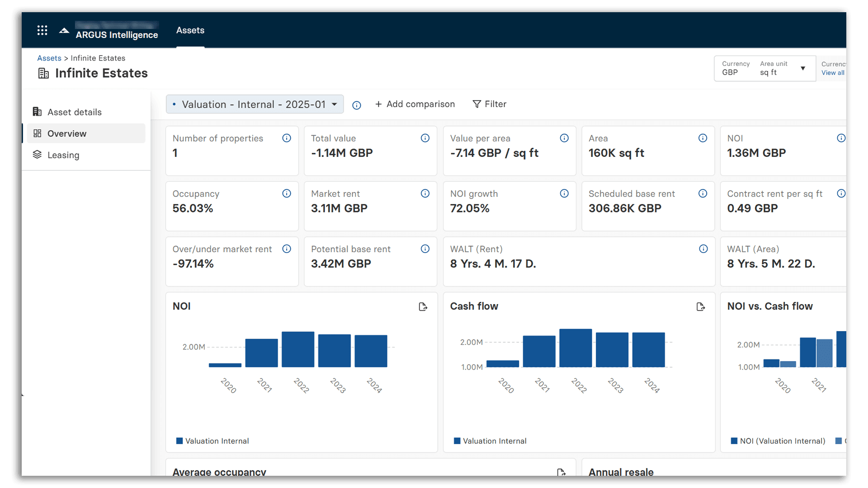Click the Leasing layers icon in sidebar
This screenshot has height=488, width=868.
[37, 155]
